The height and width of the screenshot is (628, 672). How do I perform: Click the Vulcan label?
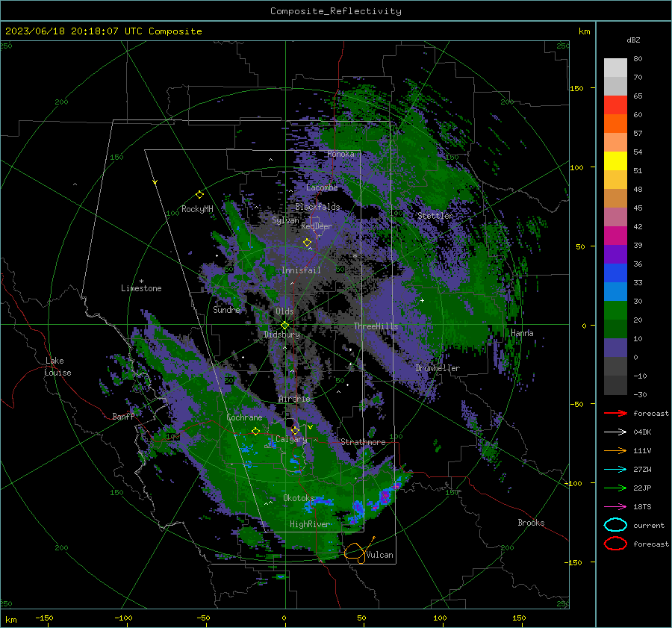tap(380, 555)
